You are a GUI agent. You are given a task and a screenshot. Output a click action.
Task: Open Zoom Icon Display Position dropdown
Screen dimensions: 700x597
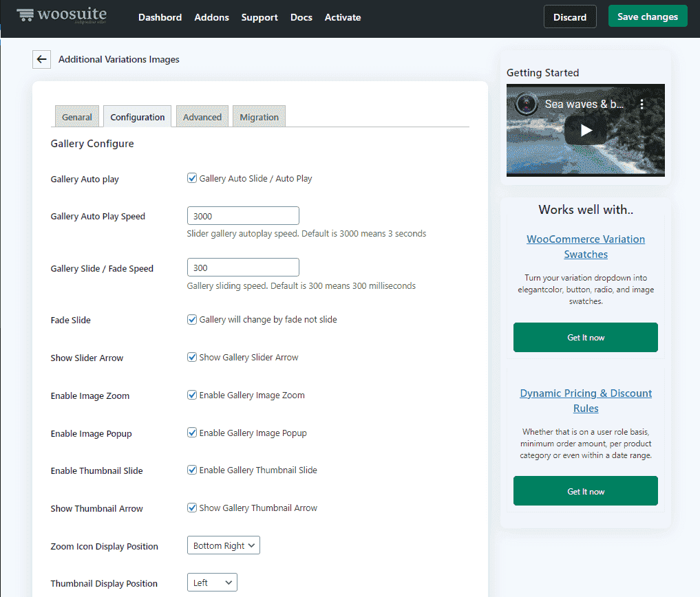coord(223,545)
